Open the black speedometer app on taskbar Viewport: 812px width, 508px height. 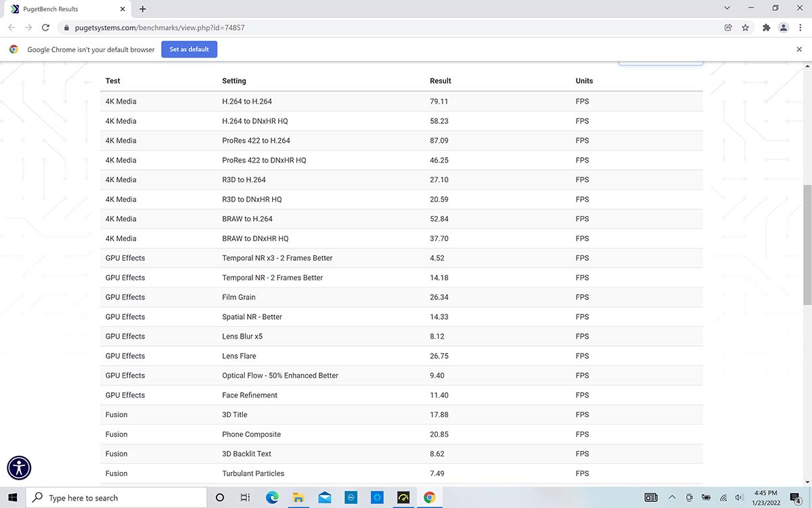pyautogui.click(x=403, y=498)
